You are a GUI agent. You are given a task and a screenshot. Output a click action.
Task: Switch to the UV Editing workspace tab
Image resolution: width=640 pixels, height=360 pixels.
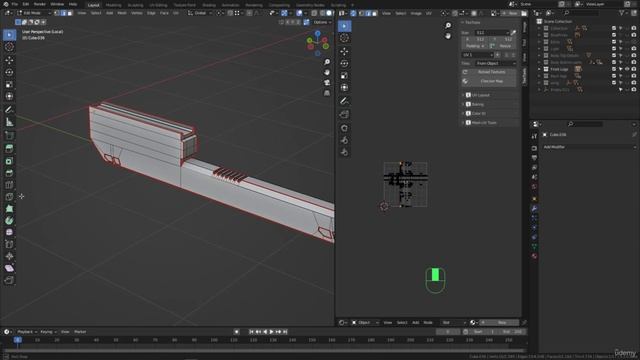[x=158, y=5]
